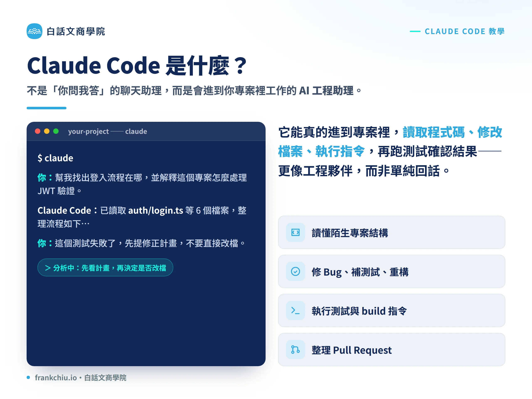Screen dimensions: 532x399
Task: Select the 修 Bug、補測試、重構 card
Action: pos(392,271)
